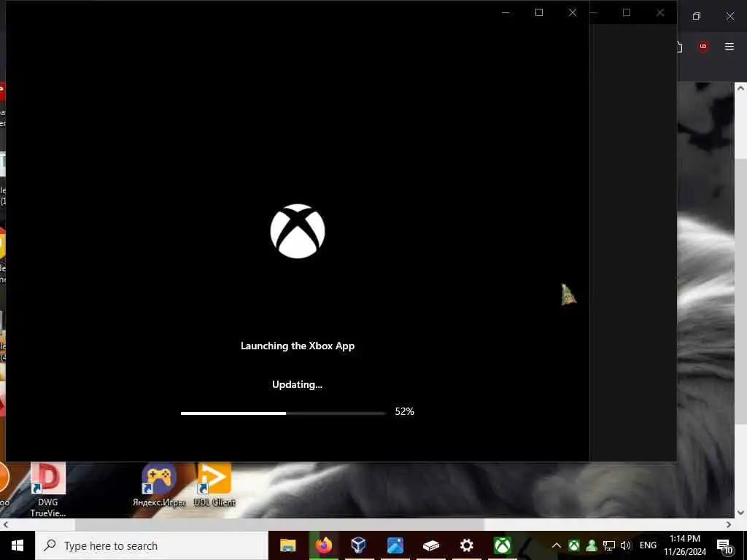Switch to Firefox in the taskbar

[x=323, y=545]
